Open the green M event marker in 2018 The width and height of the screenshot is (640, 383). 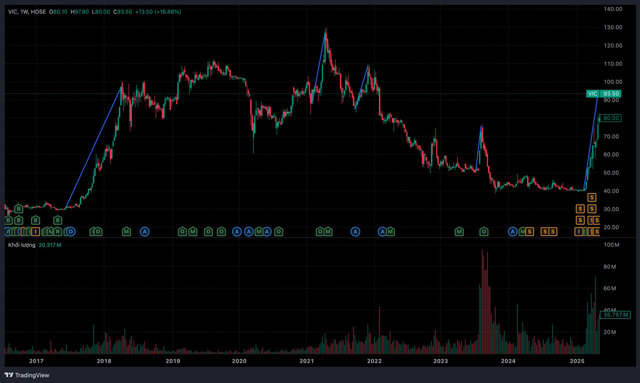tap(127, 232)
